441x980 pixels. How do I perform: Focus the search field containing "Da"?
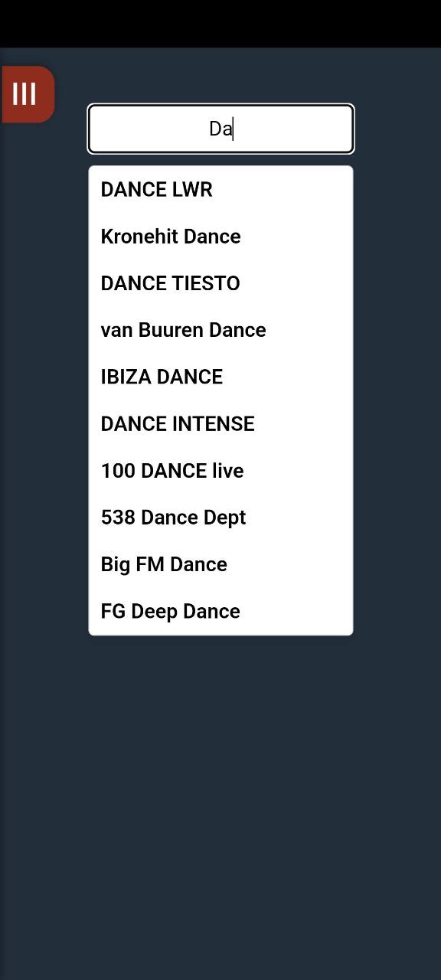[220, 129]
